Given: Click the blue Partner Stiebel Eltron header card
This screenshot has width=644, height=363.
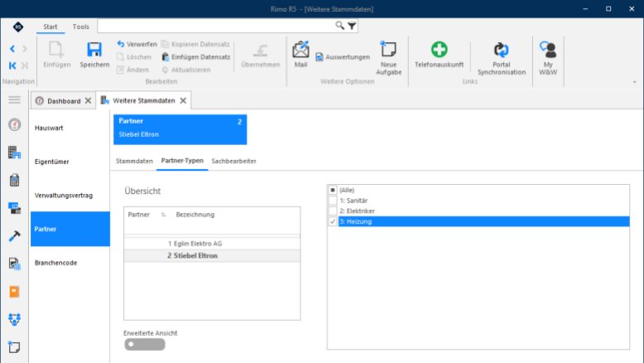Looking at the screenshot, I should tap(180, 129).
